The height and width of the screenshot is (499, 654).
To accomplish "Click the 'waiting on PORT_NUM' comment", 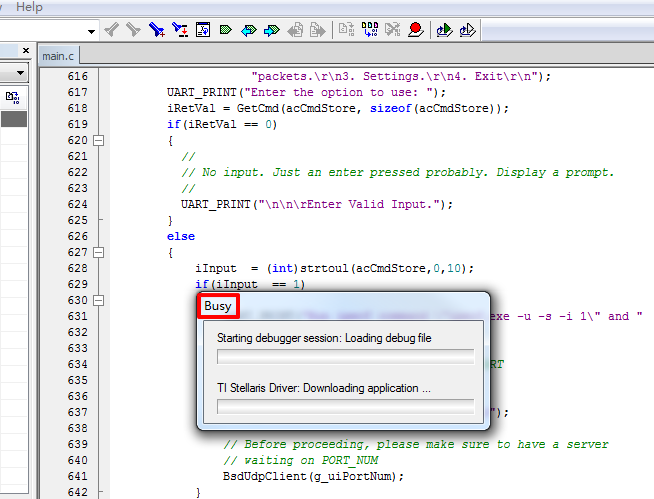I will (x=300, y=460).
